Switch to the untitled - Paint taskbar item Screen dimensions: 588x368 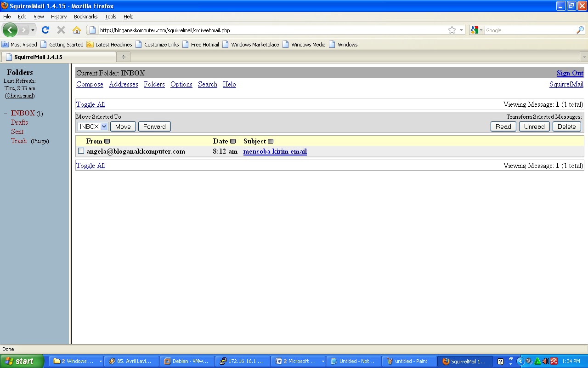pyautogui.click(x=409, y=361)
